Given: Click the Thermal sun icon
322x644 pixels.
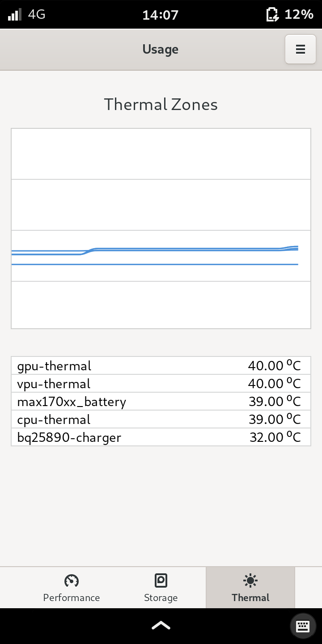Looking at the screenshot, I should coord(250,580).
